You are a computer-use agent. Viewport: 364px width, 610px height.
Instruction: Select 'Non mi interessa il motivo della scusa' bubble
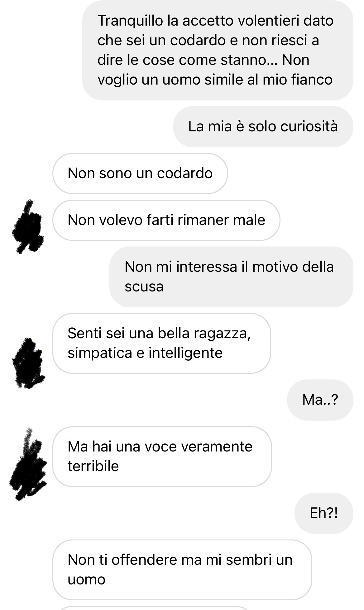coord(231,277)
